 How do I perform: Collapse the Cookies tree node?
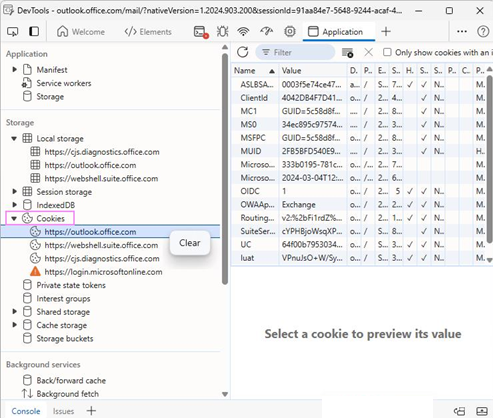pyautogui.click(x=14, y=219)
